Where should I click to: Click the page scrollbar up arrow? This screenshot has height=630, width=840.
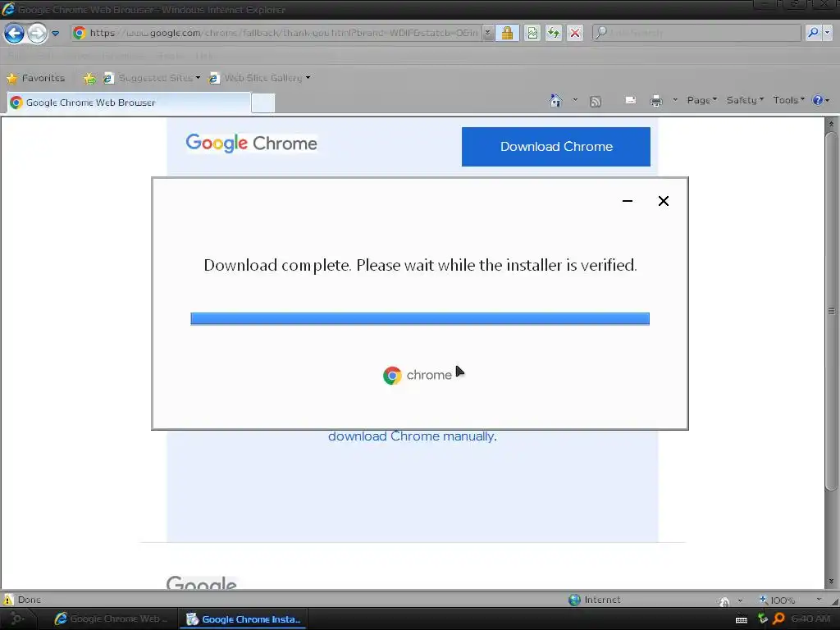tap(832, 125)
